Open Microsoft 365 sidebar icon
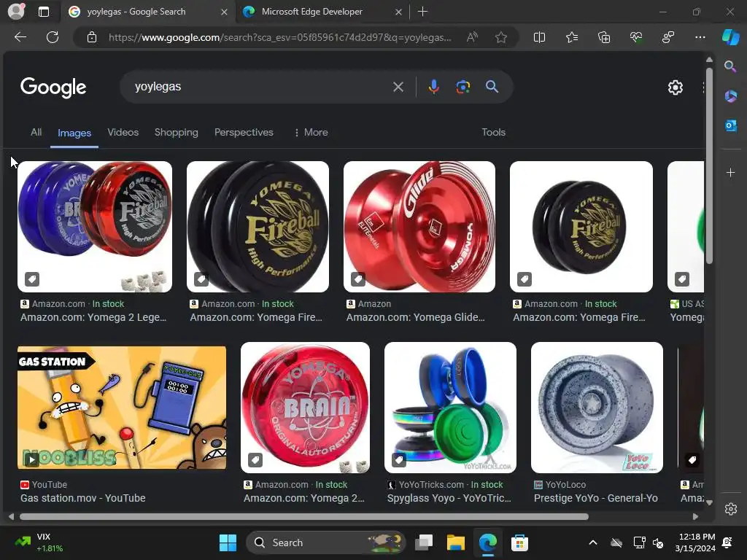This screenshot has width=747, height=560. (730, 96)
